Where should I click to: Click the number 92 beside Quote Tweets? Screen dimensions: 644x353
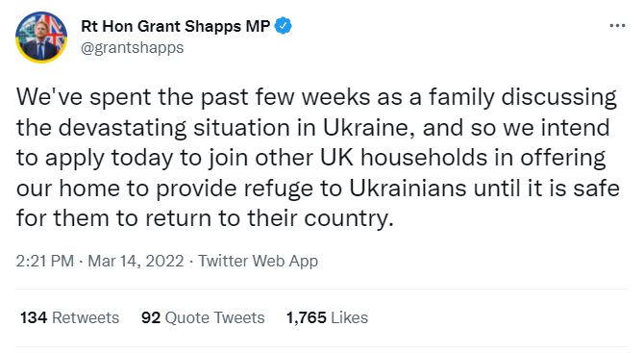tap(151, 317)
